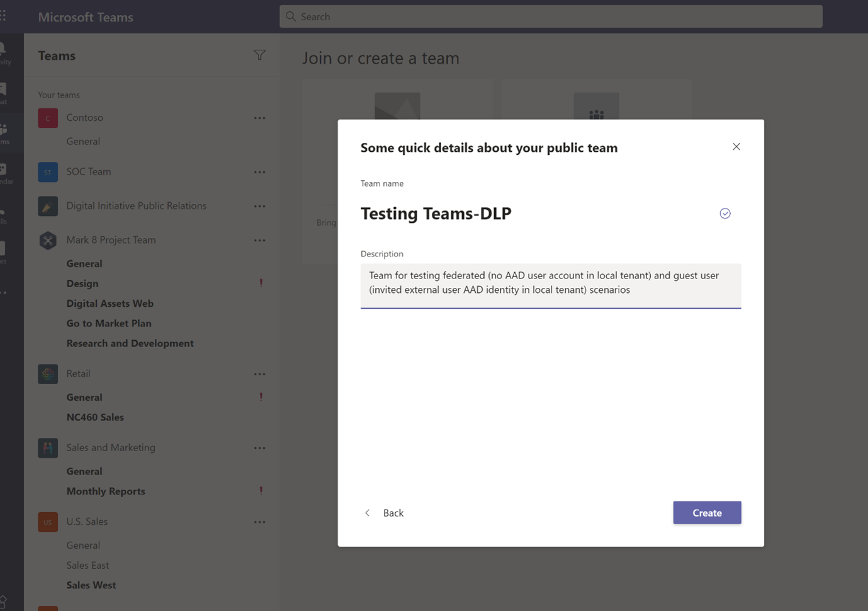Open the Sales East channel
The width and height of the screenshot is (868, 611).
[x=87, y=566]
